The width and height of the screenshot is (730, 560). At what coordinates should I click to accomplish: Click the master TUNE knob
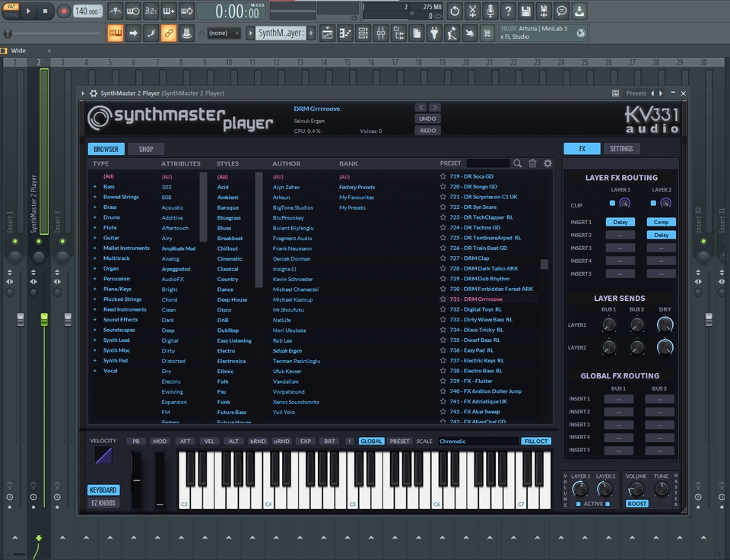[x=662, y=489]
